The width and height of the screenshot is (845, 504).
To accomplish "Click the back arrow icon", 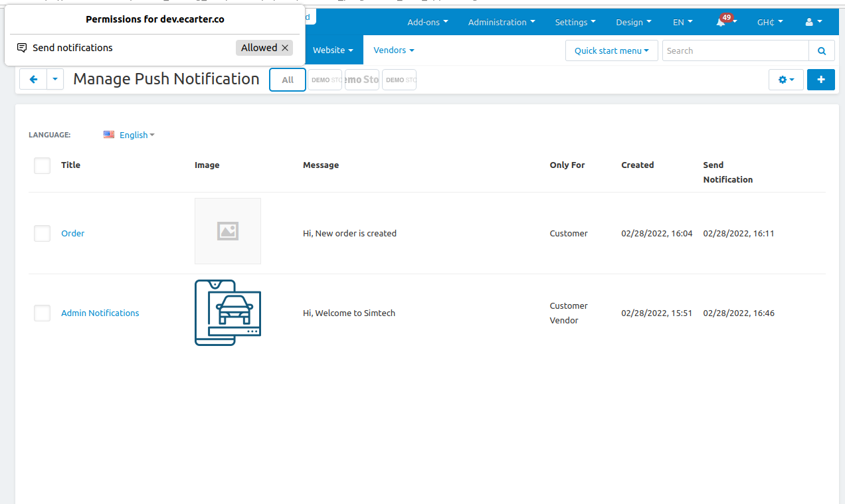I will point(33,79).
